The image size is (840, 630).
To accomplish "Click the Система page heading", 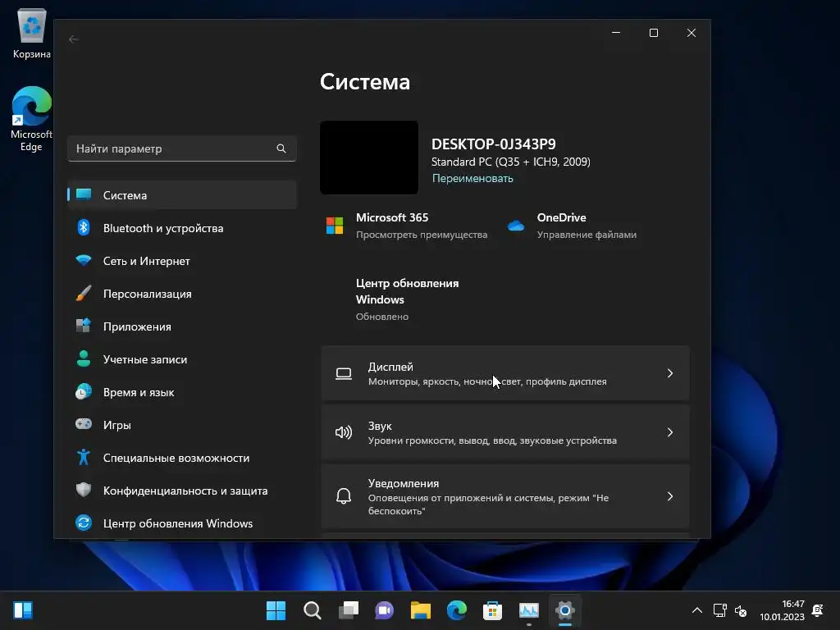I will [365, 82].
